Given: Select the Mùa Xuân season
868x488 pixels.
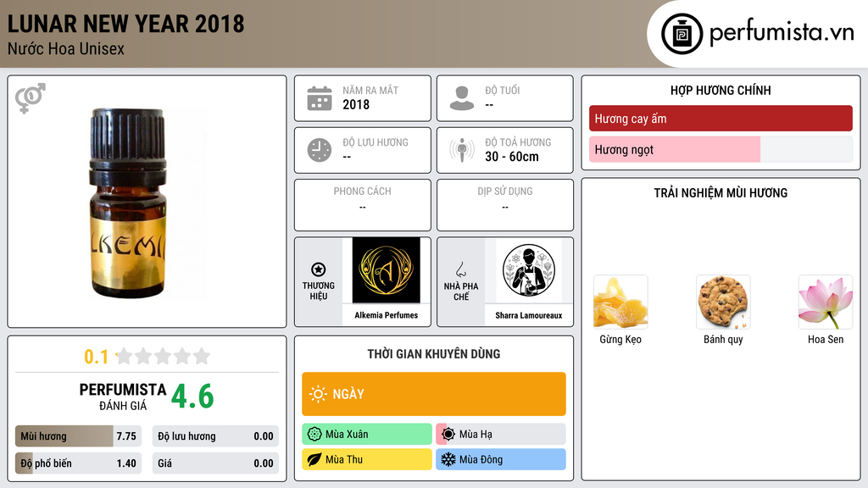Looking at the screenshot, I should coord(367,435).
